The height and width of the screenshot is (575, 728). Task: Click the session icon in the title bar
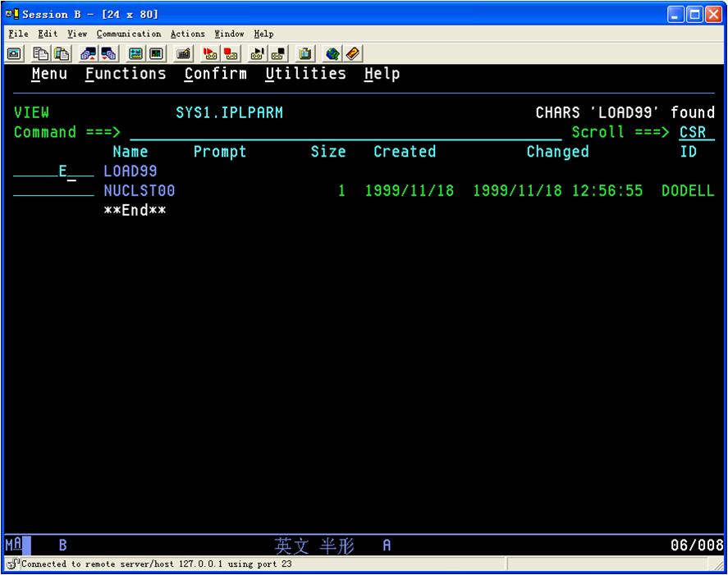(12, 14)
